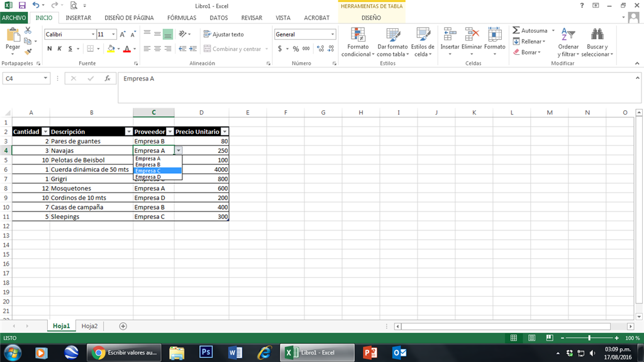Screen dimensions: 644x362
Task: Increase font size with large A icon
Action: (x=123, y=35)
